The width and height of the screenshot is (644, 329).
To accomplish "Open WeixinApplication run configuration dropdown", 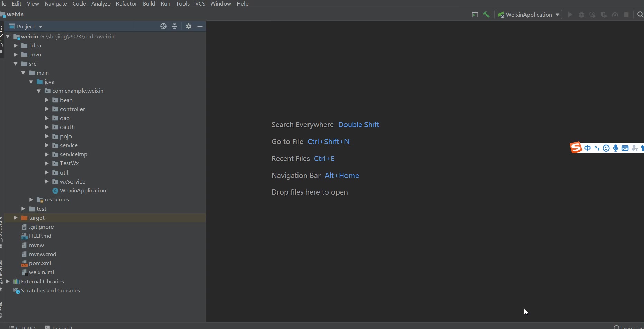I will (x=529, y=15).
